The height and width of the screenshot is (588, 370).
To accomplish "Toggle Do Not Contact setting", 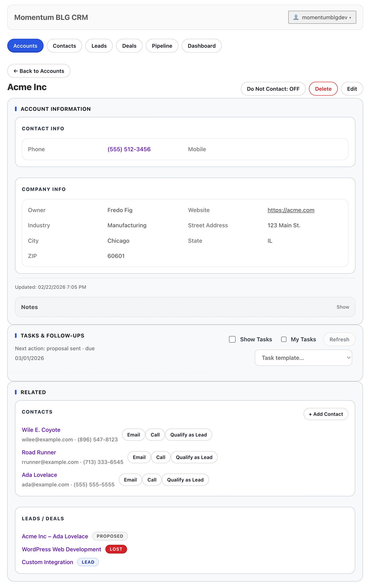I will point(273,89).
